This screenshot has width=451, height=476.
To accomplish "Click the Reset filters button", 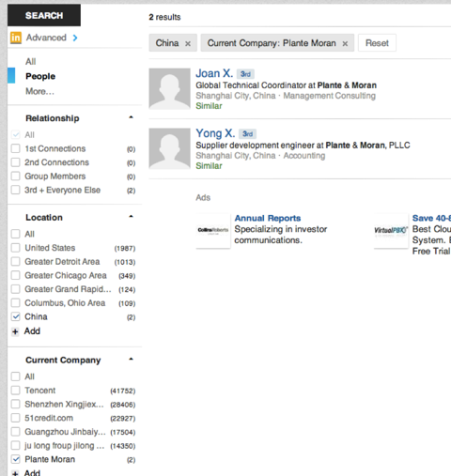I will point(377,43).
